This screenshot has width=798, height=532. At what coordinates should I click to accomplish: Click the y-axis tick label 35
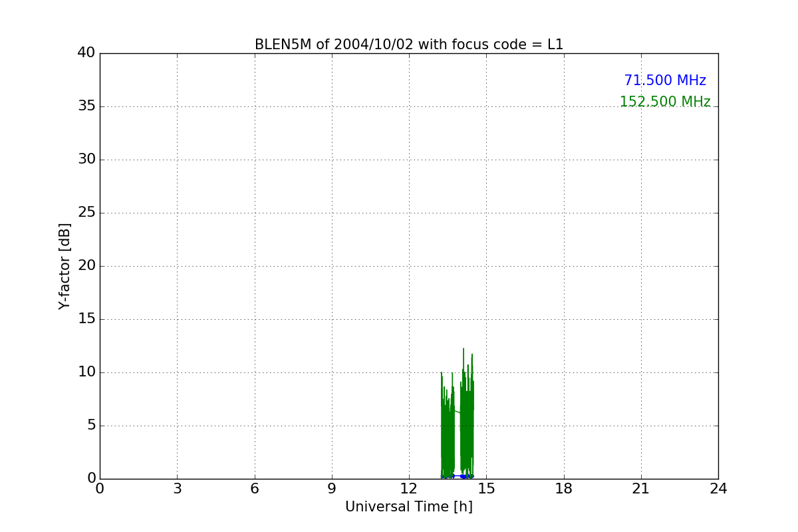(x=86, y=106)
